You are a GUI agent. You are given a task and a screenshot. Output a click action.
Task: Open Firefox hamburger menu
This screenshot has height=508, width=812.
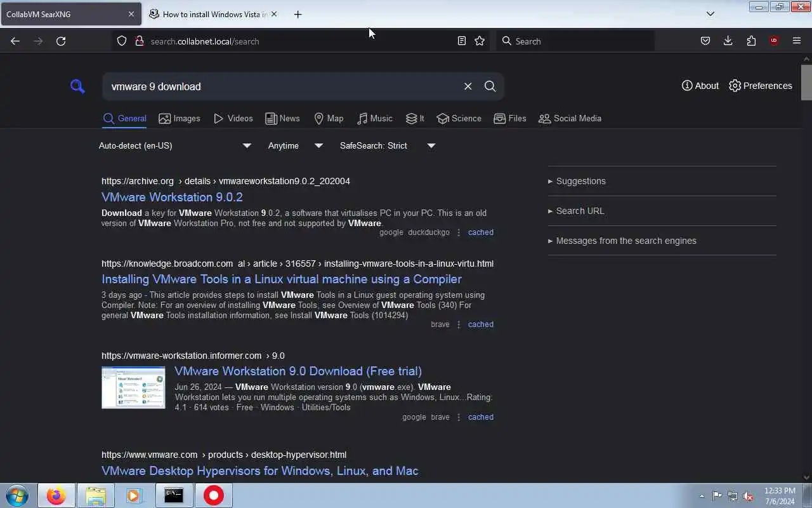point(797,41)
